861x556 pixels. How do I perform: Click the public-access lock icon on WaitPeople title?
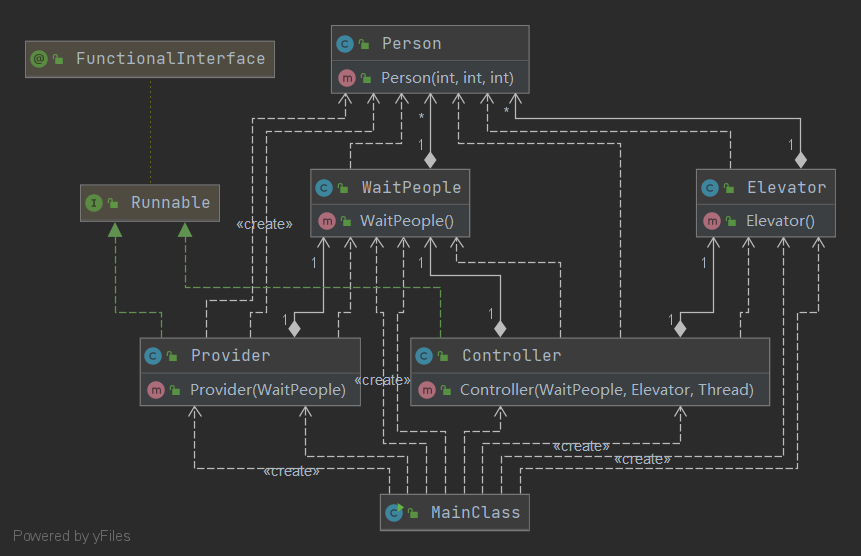pyautogui.click(x=343, y=188)
